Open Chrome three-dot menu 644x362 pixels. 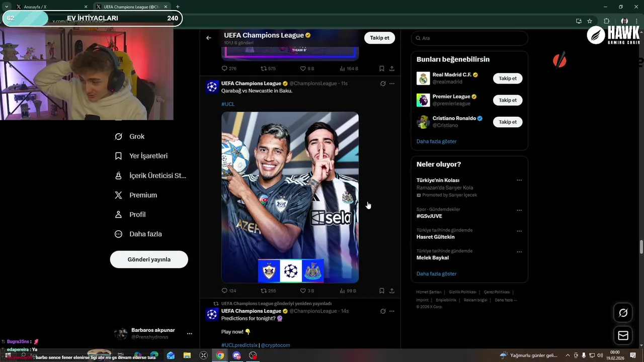tap(636, 21)
